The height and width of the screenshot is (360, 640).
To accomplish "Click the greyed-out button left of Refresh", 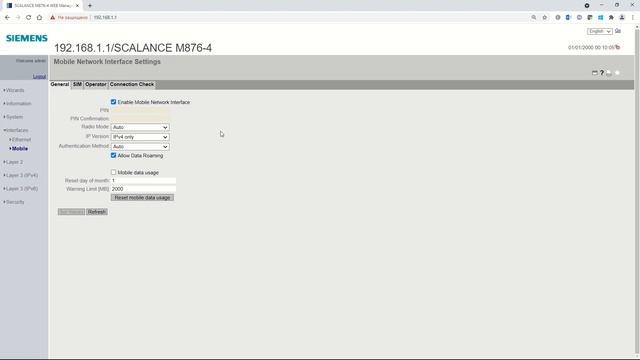I will (71, 212).
